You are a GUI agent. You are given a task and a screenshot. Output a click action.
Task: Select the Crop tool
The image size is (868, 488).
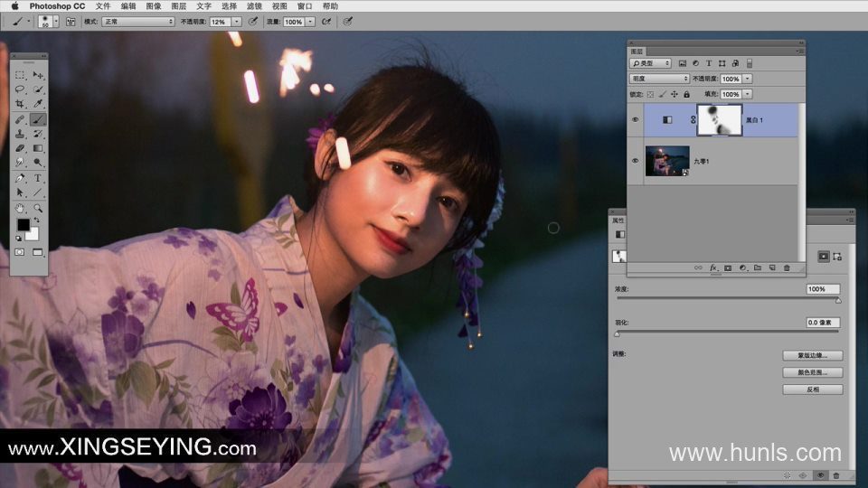[20, 103]
